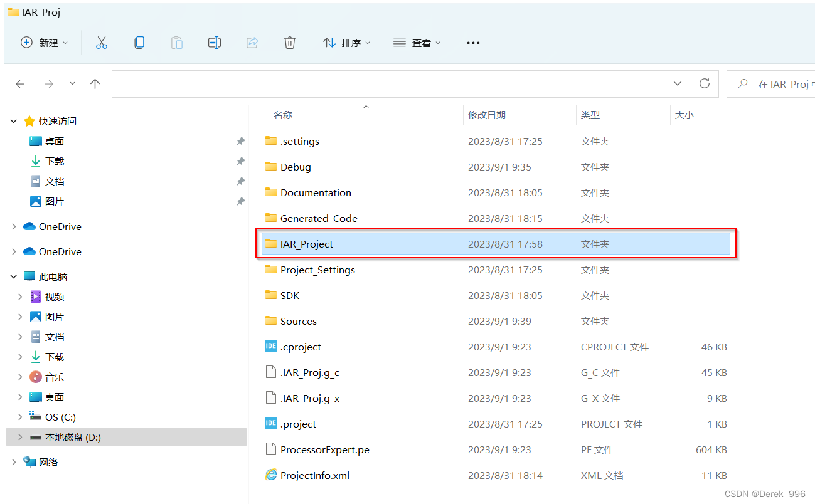The width and height of the screenshot is (815, 504).
Task: Click the 2023/9/1 9:39 date cell
Action: pos(499,321)
